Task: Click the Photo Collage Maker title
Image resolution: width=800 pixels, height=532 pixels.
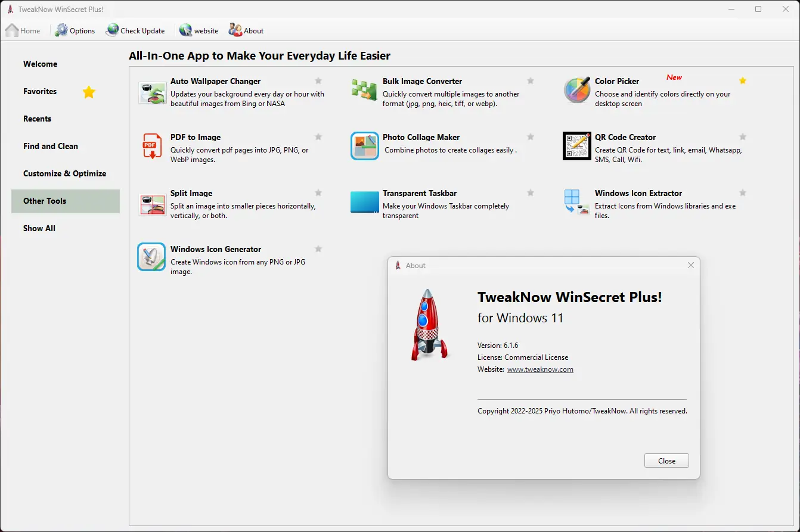Action: pyautogui.click(x=421, y=137)
